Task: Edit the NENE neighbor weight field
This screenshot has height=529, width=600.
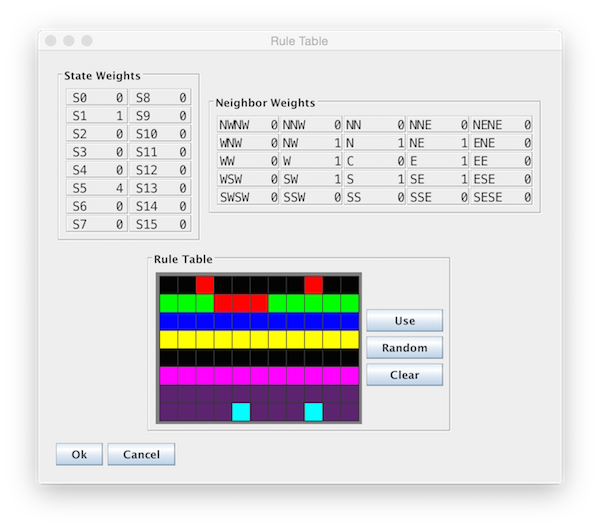Action: pyautogui.click(x=501, y=124)
